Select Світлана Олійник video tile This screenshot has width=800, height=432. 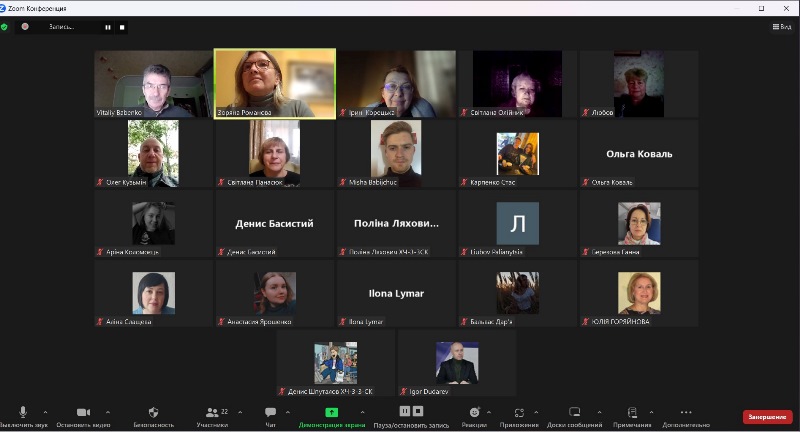point(517,84)
